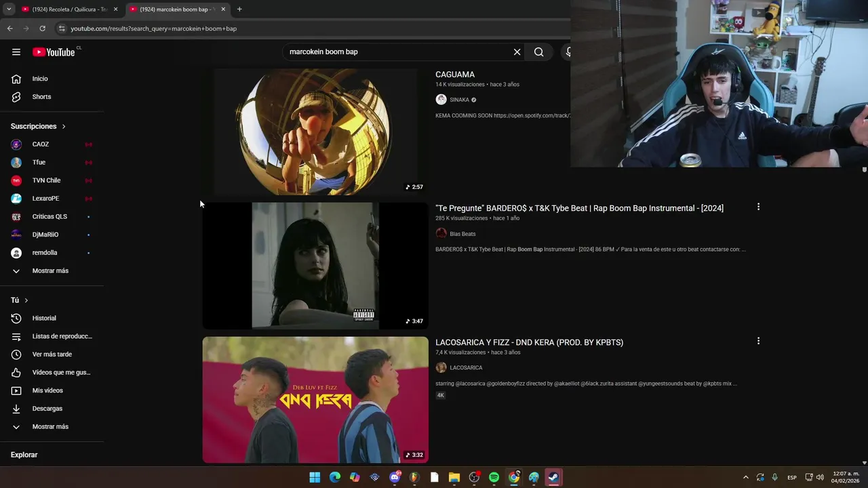Play the DND KERA video thumbnail
The image size is (868, 488).
pos(315,400)
